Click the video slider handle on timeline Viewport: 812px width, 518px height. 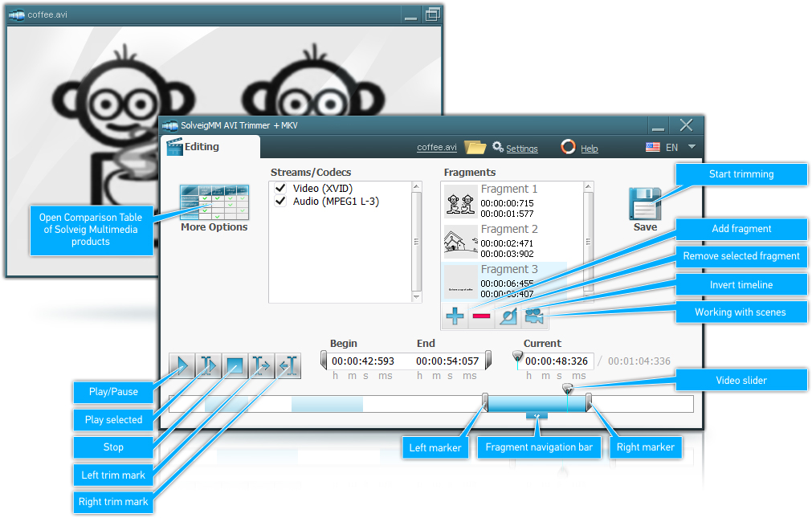[x=568, y=388]
